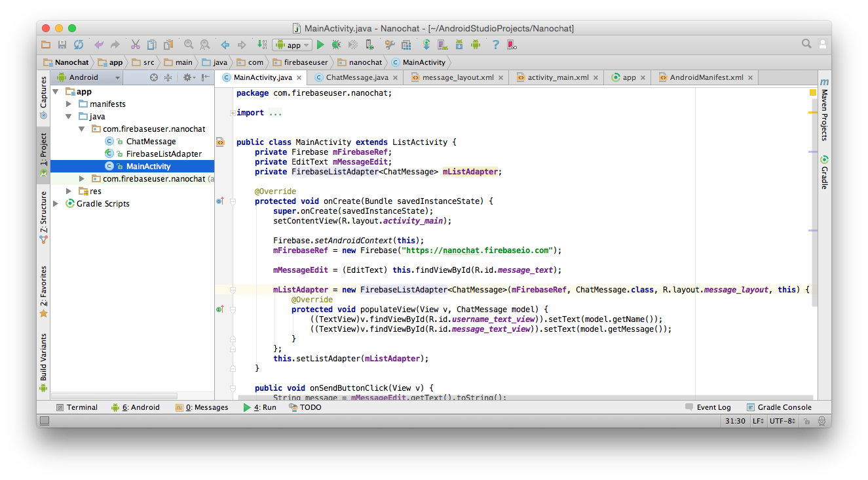This screenshot has height=480, width=868.
Task: Click the Open folder toolbar icon
Action: click(x=46, y=45)
